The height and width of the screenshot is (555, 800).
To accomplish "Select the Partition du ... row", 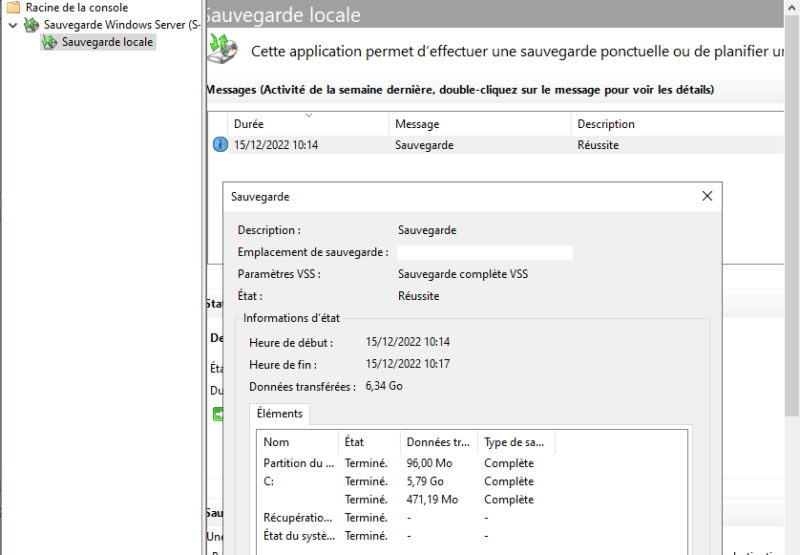I will (472, 463).
